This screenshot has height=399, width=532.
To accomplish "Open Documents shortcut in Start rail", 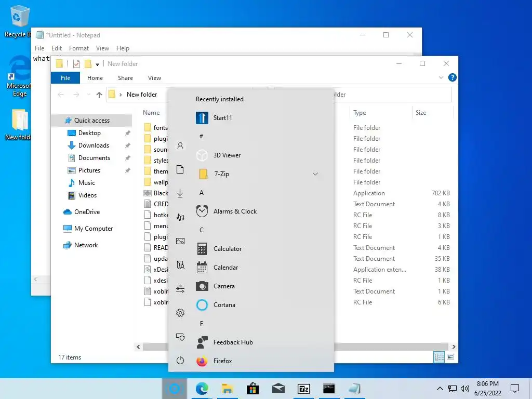I will coord(180,169).
